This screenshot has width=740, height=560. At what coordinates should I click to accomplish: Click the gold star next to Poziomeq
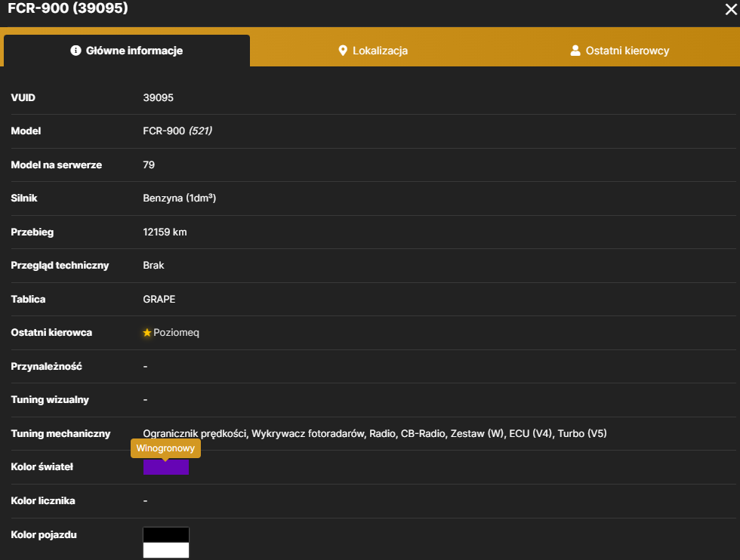pos(146,333)
